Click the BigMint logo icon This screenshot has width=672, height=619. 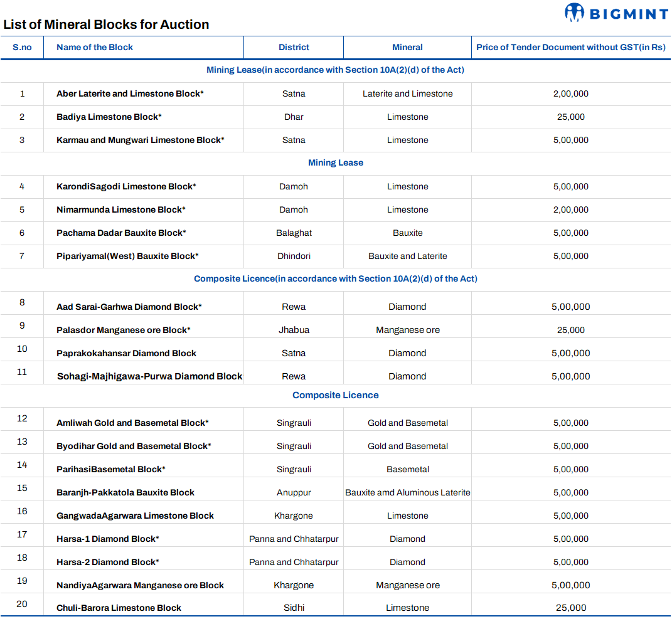[x=574, y=12]
